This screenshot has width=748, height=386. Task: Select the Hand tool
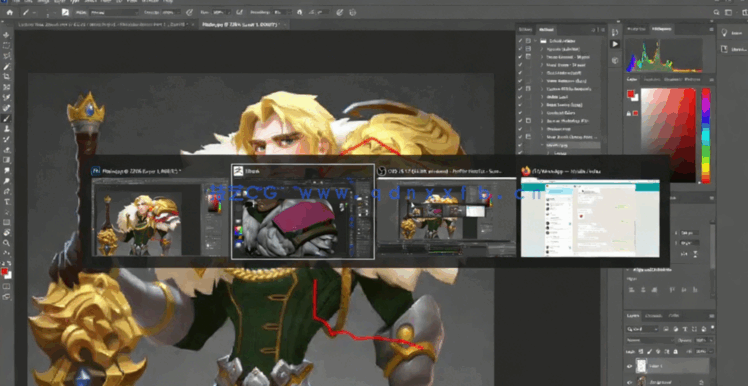[x=7, y=232]
